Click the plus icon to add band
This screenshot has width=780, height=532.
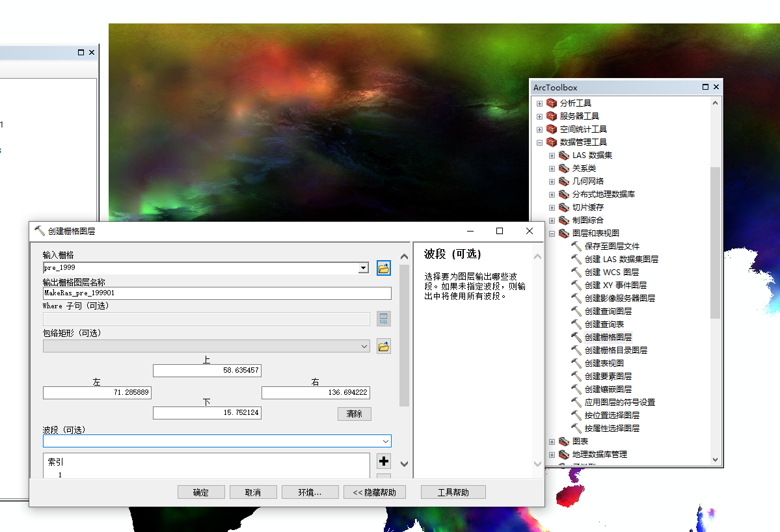(384, 461)
